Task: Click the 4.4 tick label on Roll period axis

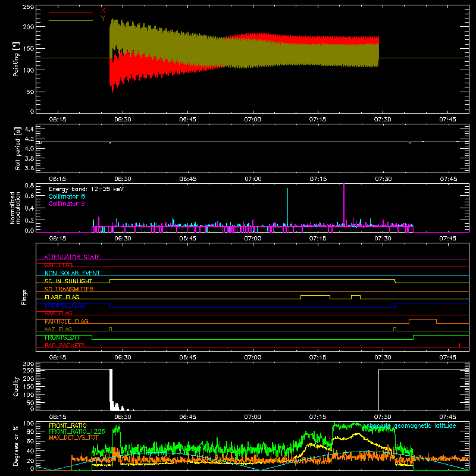Action: pyautogui.click(x=29, y=130)
